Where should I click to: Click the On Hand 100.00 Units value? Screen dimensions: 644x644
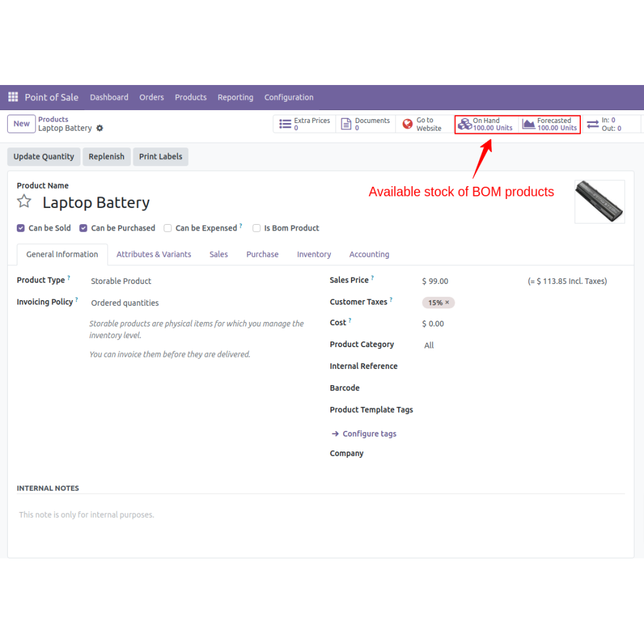(493, 128)
